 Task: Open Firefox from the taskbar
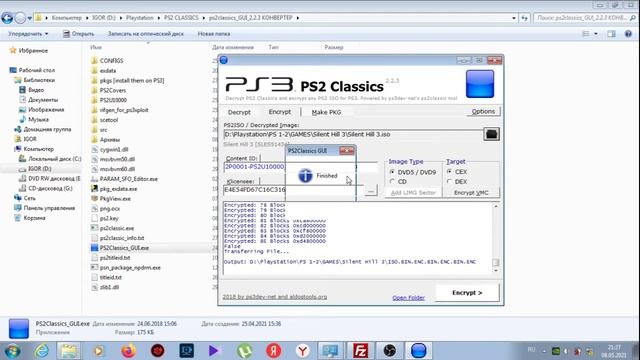(x=128, y=351)
